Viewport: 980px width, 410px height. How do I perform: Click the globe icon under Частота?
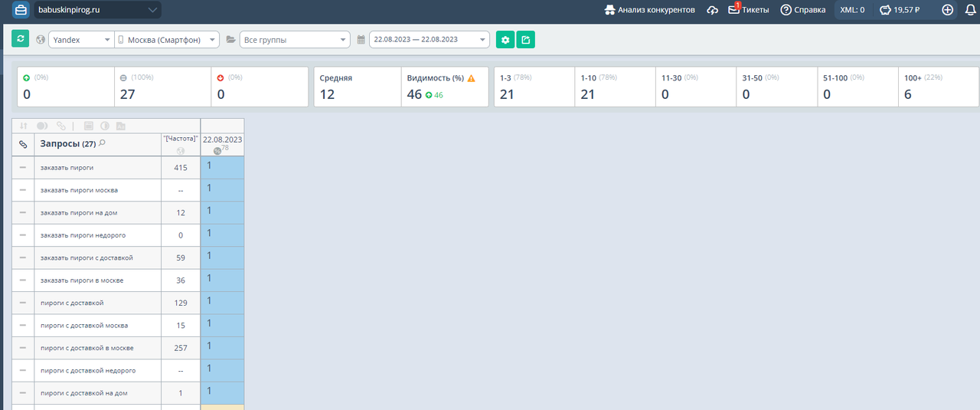pos(181,150)
